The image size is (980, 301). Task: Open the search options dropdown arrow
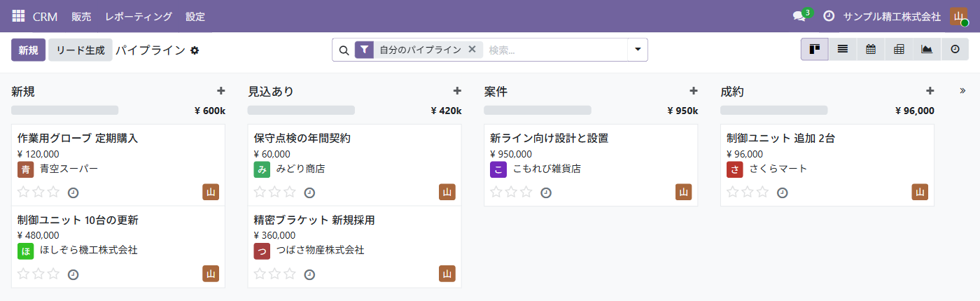pyautogui.click(x=637, y=50)
